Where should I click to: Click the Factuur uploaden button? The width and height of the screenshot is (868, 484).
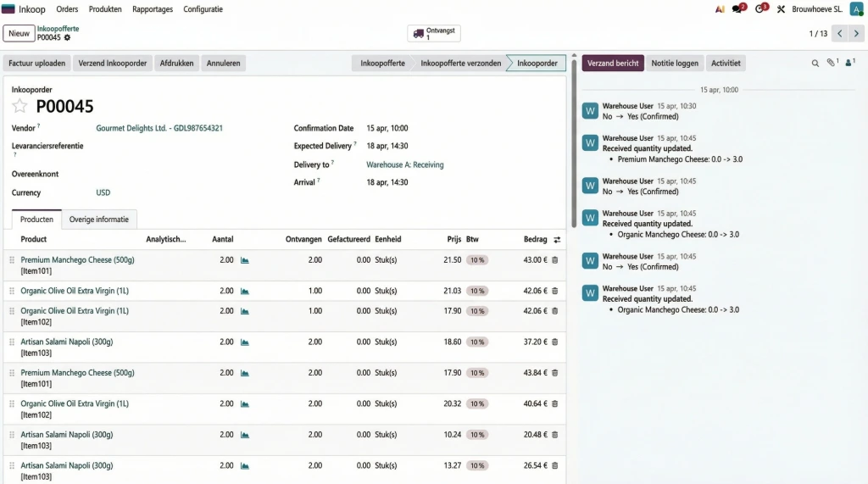coord(37,63)
